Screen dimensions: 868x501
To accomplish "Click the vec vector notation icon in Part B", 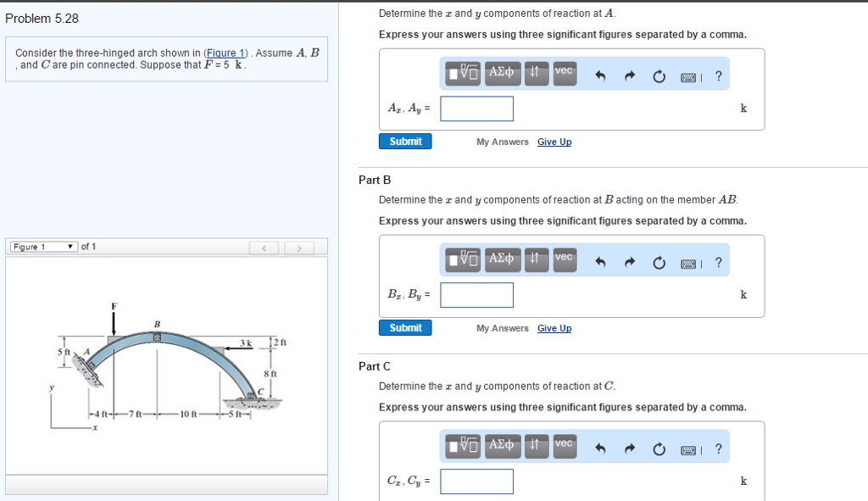I will (x=564, y=259).
